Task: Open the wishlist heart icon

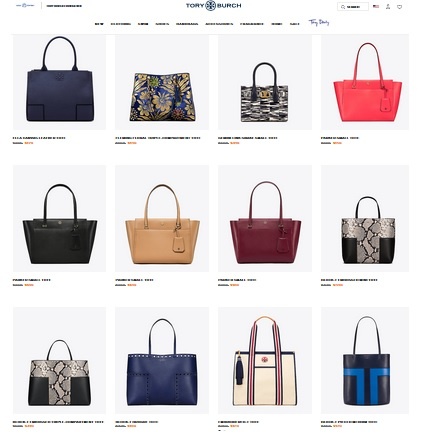Action: (399, 7)
